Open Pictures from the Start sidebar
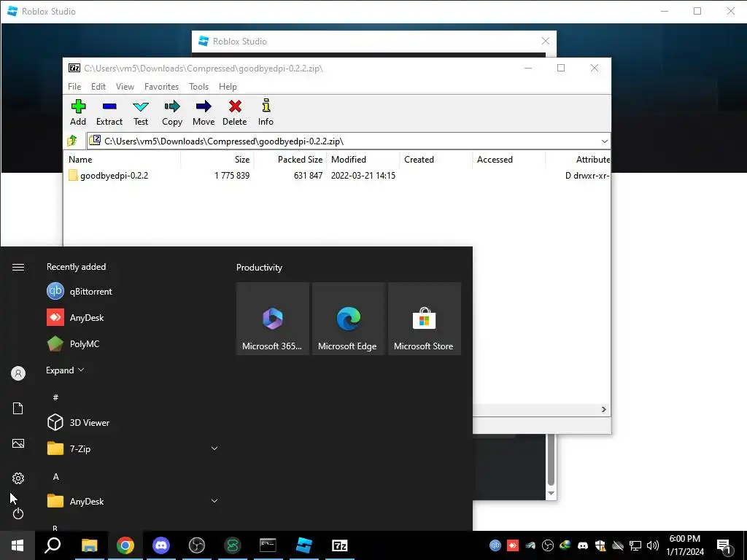 coord(18,443)
